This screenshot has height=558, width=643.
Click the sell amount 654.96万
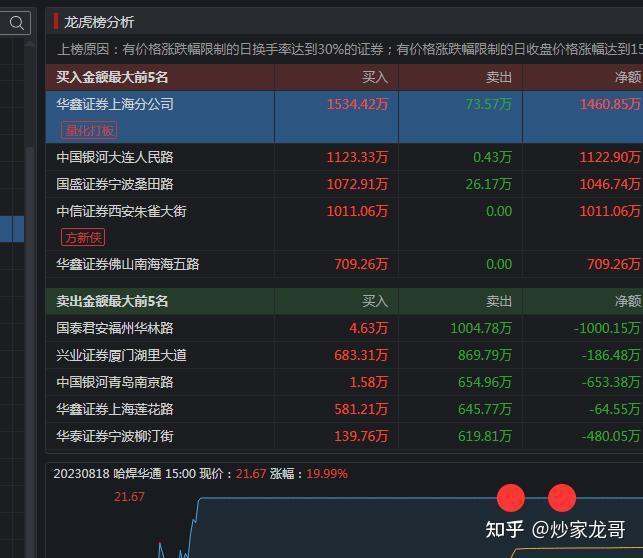pos(485,382)
